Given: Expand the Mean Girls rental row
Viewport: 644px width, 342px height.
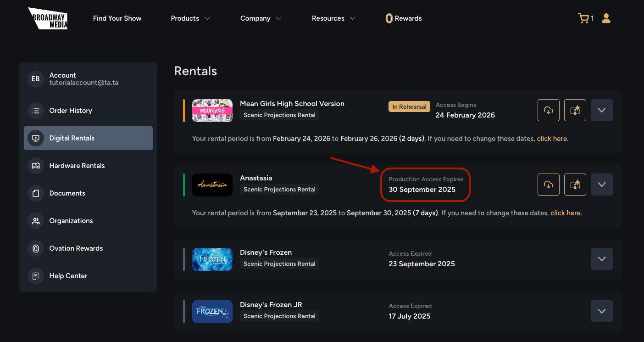Looking at the screenshot, I should [602, 110].
